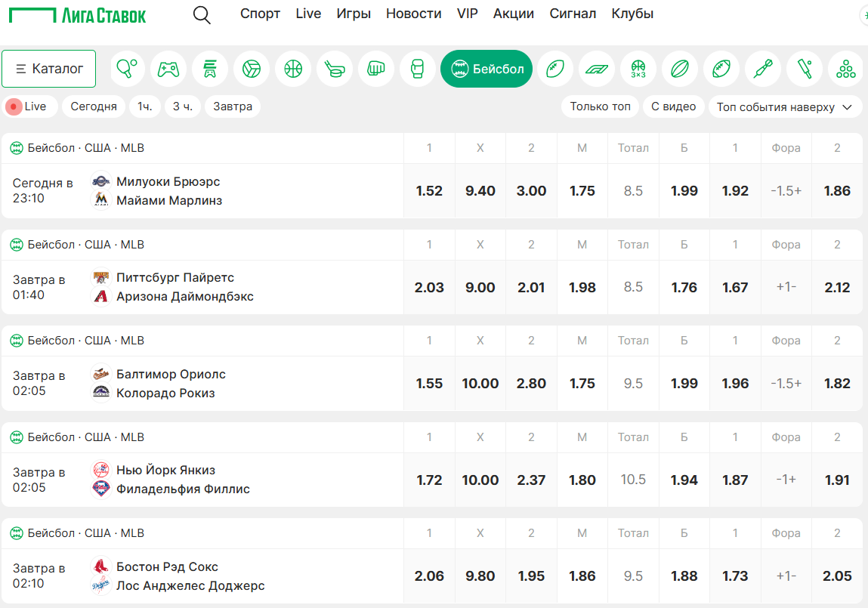Select the basketball sport icon
The image size is (868, 608).
coord(293,69)
